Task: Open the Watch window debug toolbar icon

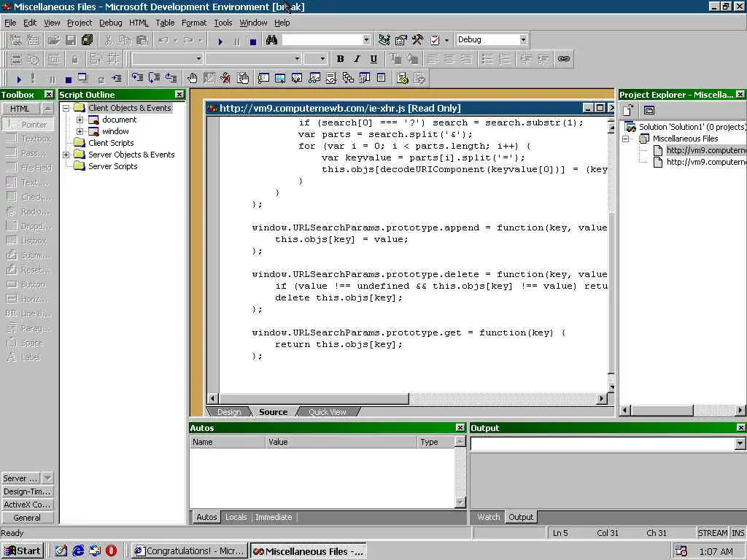Action: coord(314,77)
